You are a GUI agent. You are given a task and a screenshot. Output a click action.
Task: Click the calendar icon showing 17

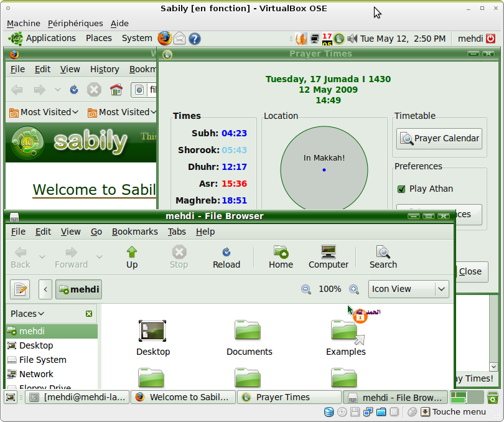(x=327, y=38)
